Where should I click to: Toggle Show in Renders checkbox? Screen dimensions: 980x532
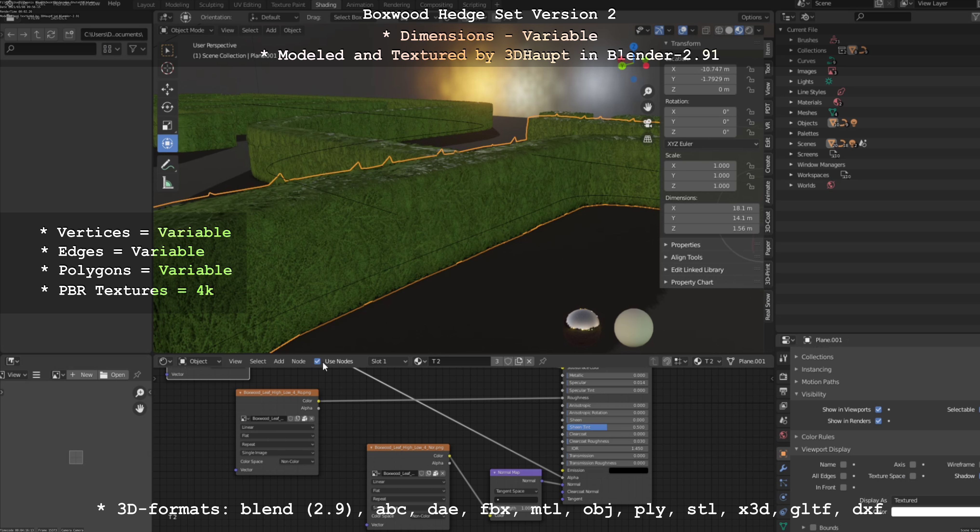pyautogui.click(x=878, y=421)
